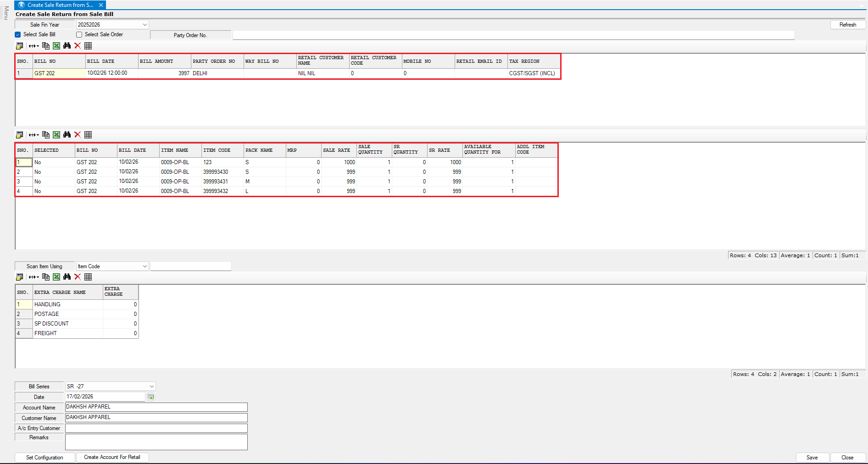The image size is (868, 464).
Task: Click into the Remarks text box
Action: (x=156, y=442)
